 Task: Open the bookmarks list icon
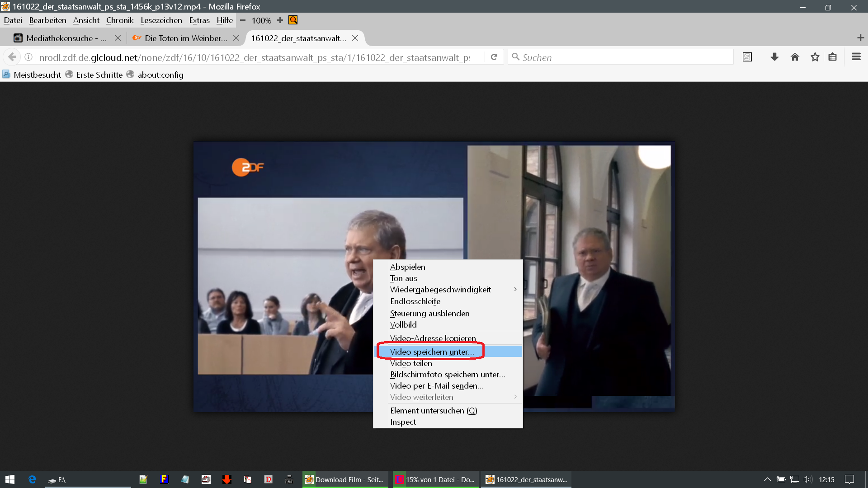tap(833, 57)
